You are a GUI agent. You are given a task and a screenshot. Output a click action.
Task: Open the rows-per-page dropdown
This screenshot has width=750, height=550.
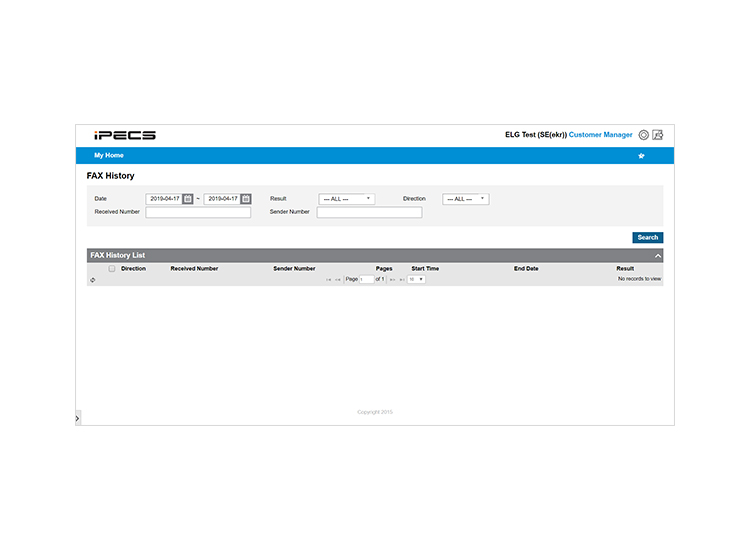[416, 279]
